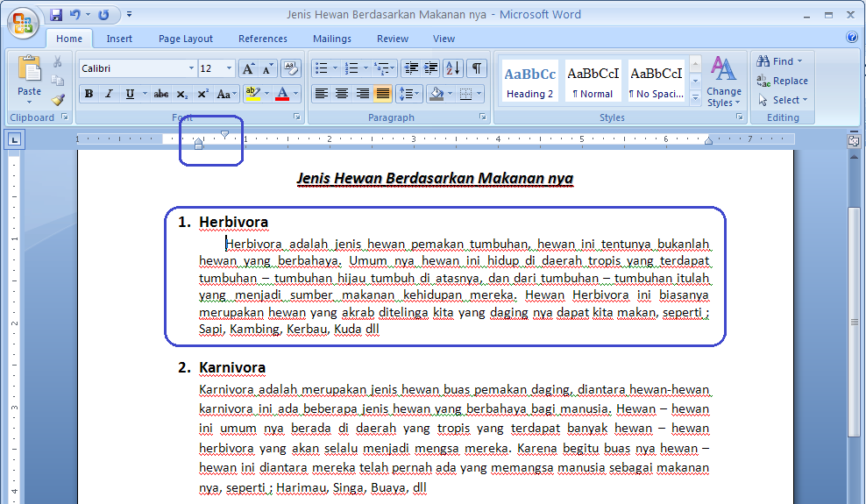Apply No Spacing style
866x504 pixels.
657,82
